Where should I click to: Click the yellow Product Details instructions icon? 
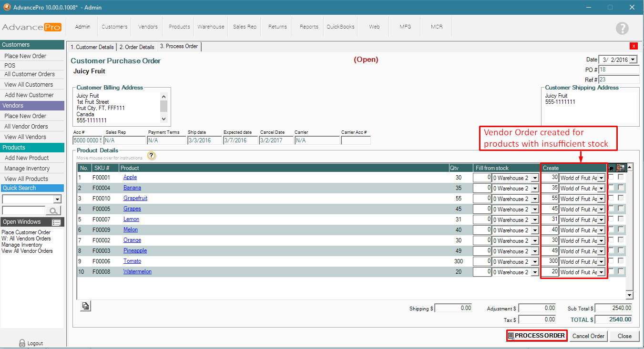pos(152,156)
